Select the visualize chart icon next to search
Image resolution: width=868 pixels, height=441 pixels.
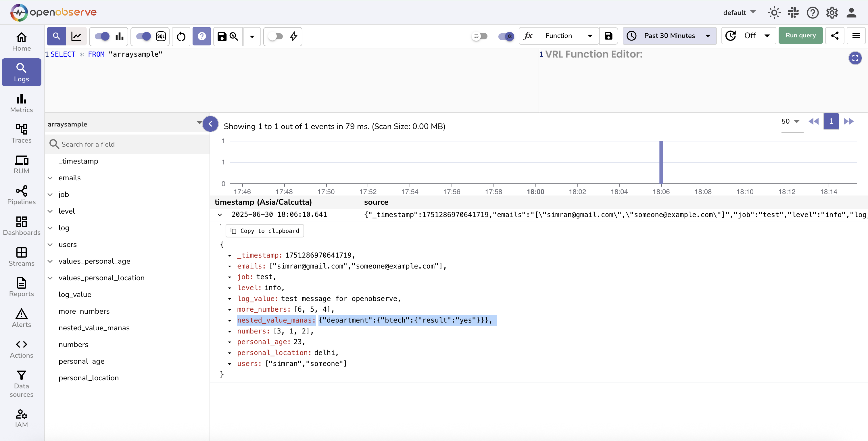(76, 36)
